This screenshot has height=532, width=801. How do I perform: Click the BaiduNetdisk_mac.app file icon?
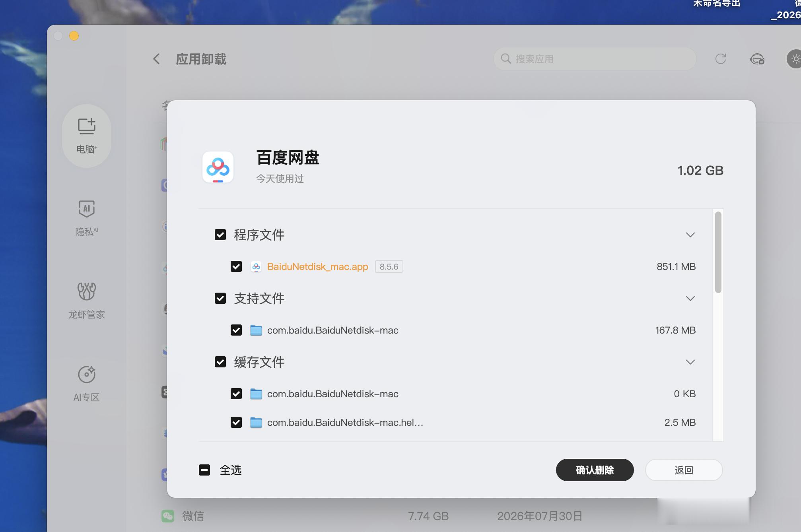point(256,266)
